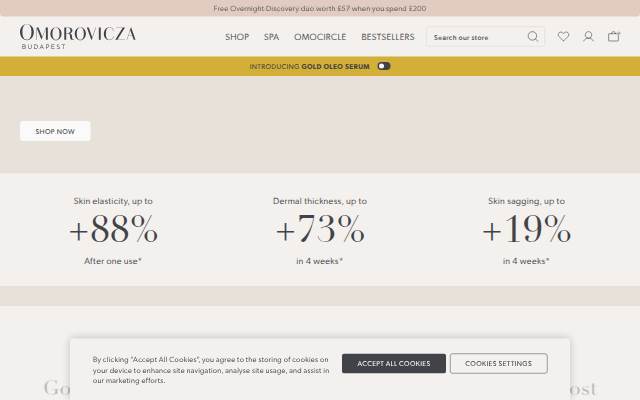Click the 'Skin sagging, up to' label

pos(526,201)
